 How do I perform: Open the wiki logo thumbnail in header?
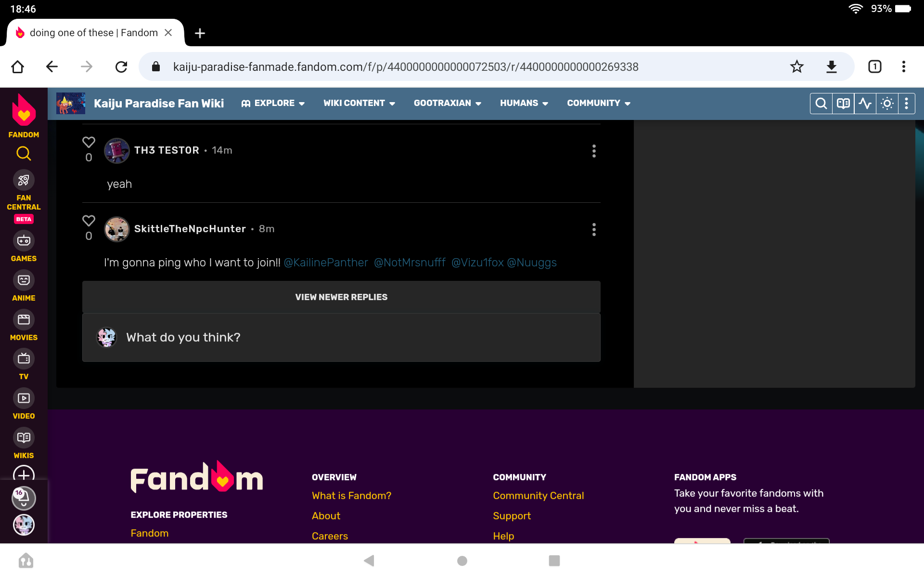coord(71,104)
